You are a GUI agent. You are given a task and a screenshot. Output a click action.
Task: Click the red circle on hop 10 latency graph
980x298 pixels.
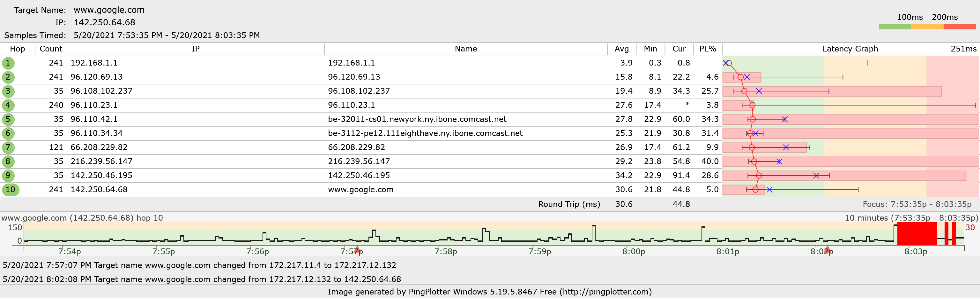[755, 190]
